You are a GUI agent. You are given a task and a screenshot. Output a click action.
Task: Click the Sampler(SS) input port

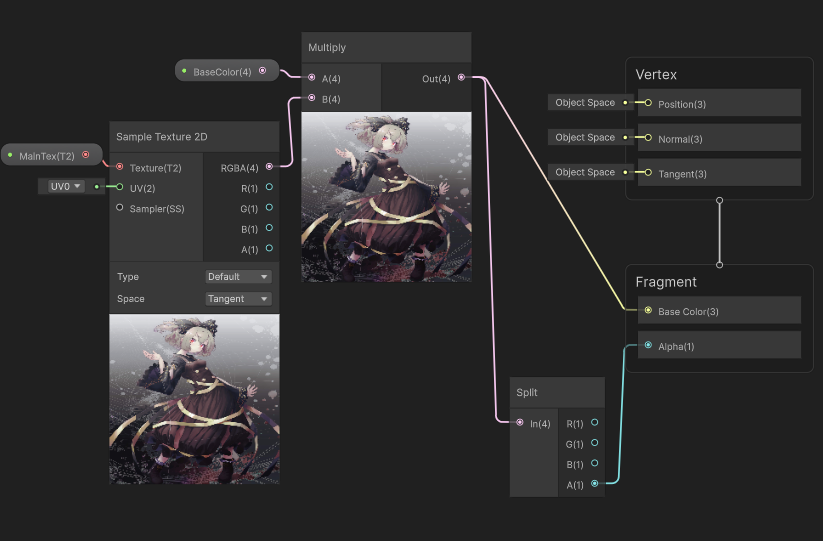point(120,208)
